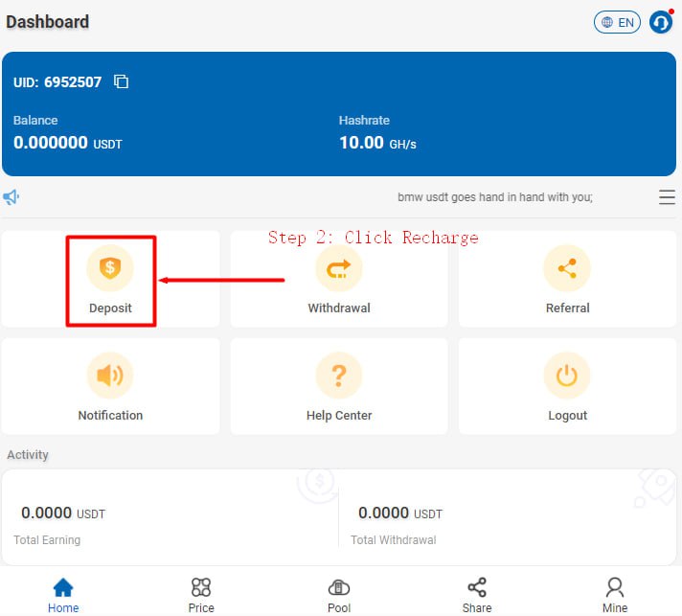Switch to the Pool tab
The image size is (682, 616).
coord(339,594)
